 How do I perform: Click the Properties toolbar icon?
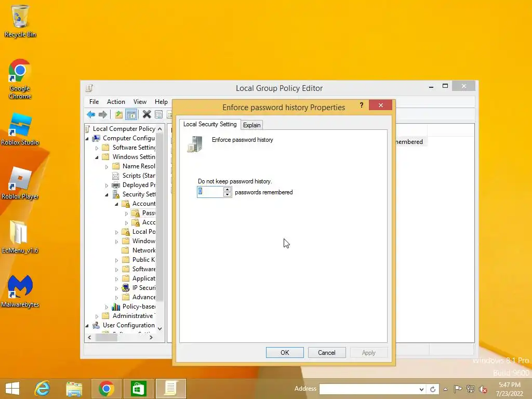coord(158,115)
